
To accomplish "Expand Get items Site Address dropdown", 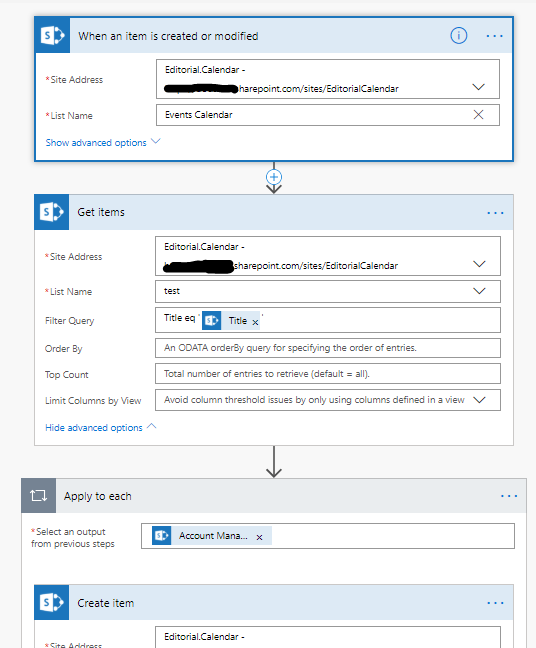I will click(x=479, y=264).
